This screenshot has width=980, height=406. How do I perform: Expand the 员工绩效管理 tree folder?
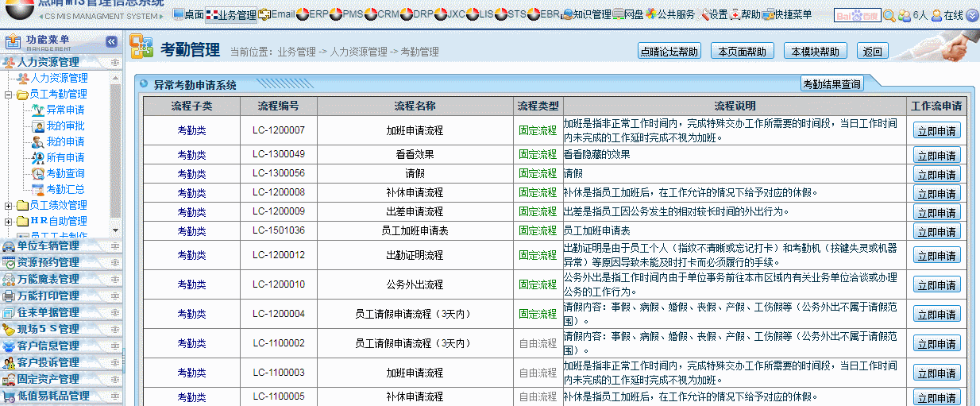coord(9,206)
